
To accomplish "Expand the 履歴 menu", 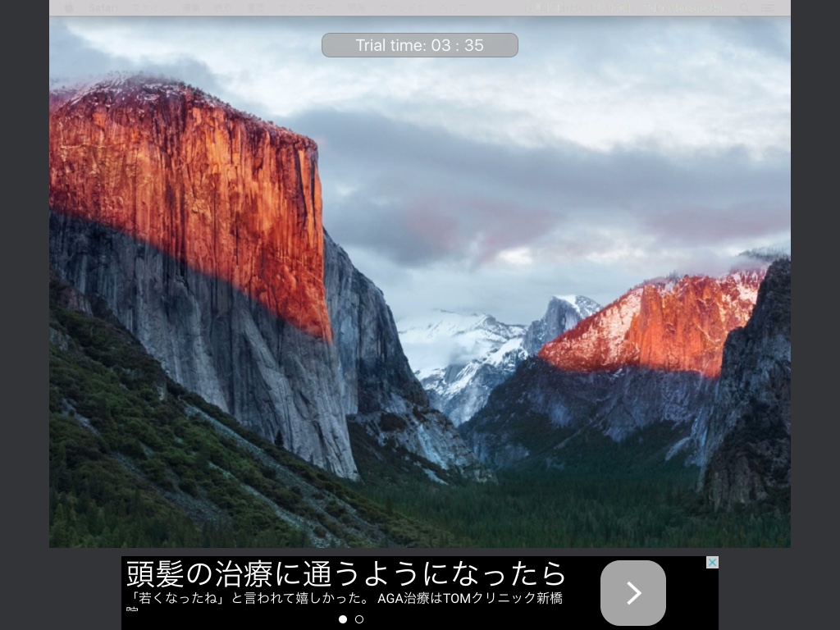I will 255,7.
